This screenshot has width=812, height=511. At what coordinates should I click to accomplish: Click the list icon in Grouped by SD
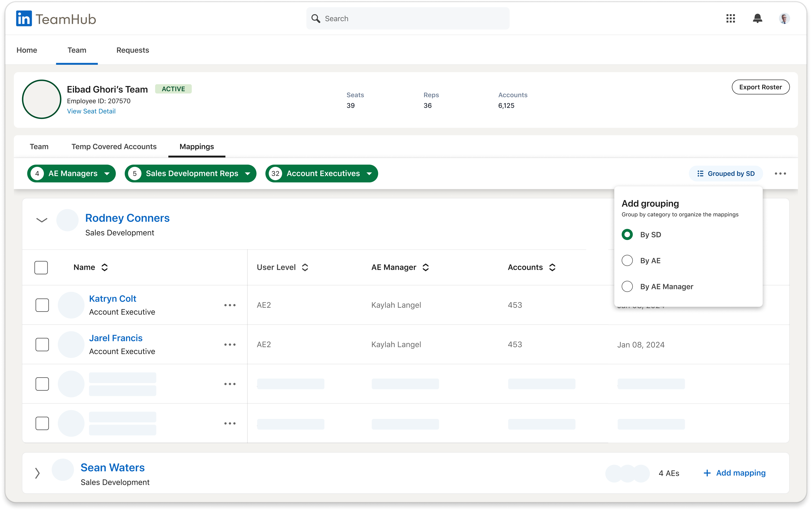coord(700,174)
